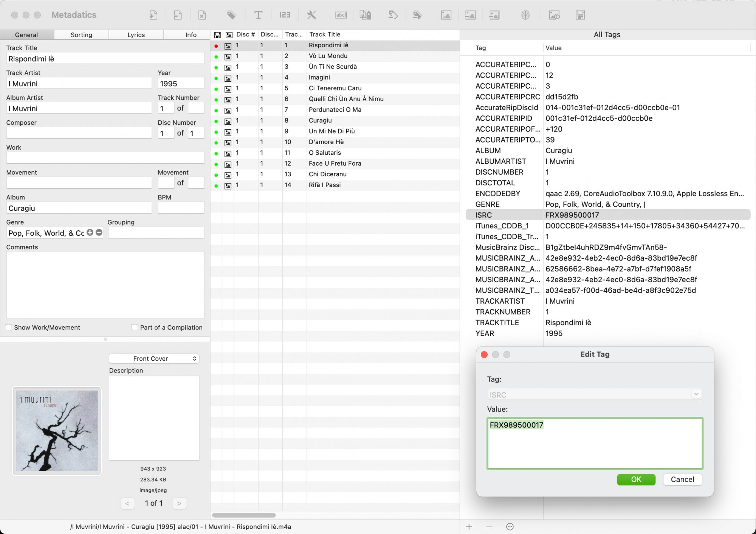
Task: Click the search artwork image icon
Action: tap(554, 15)
